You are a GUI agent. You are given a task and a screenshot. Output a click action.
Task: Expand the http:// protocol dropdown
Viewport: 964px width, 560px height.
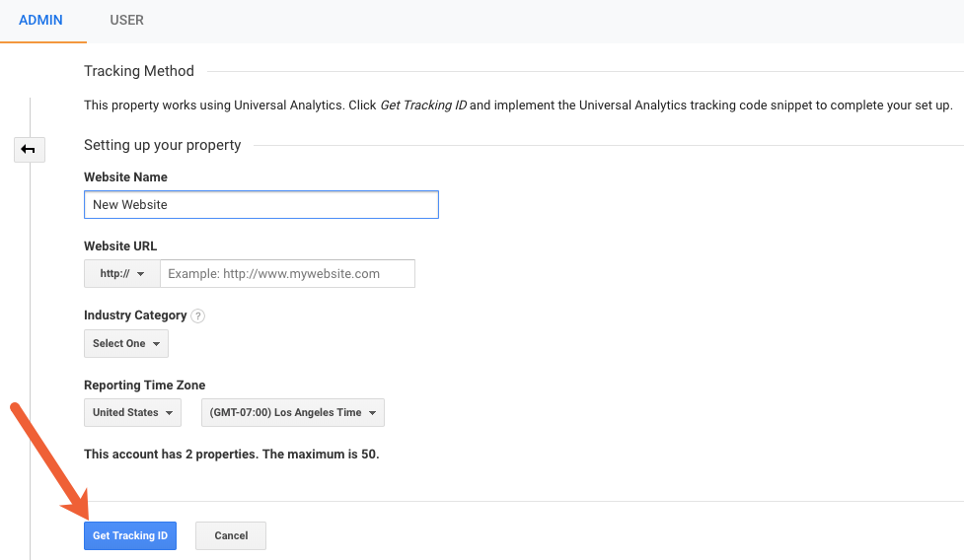point(122,274)
